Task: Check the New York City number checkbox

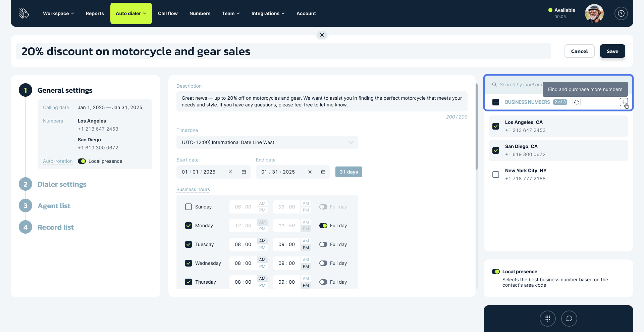Action: coord(495,175)
